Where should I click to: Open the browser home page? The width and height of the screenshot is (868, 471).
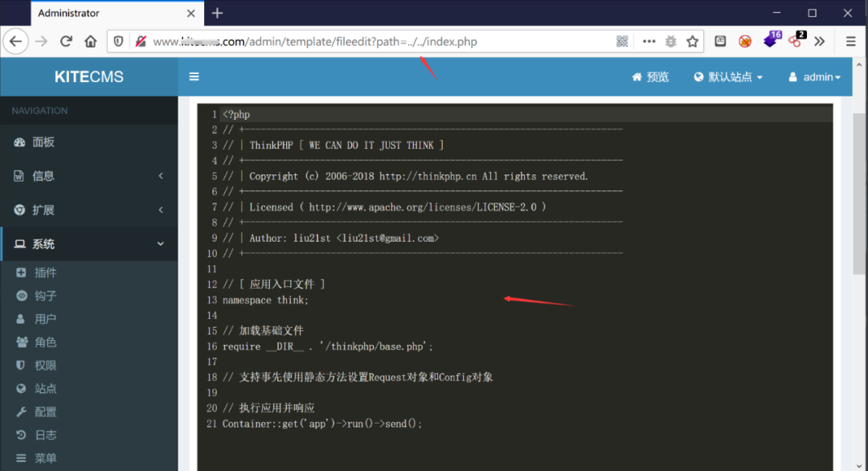[x=91, y=42]
